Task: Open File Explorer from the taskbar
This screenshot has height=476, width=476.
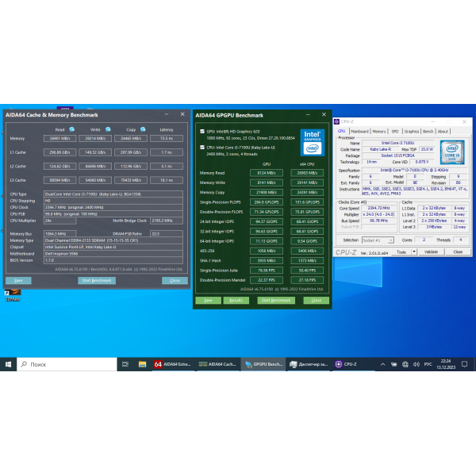Action: (x=142, y=364)
